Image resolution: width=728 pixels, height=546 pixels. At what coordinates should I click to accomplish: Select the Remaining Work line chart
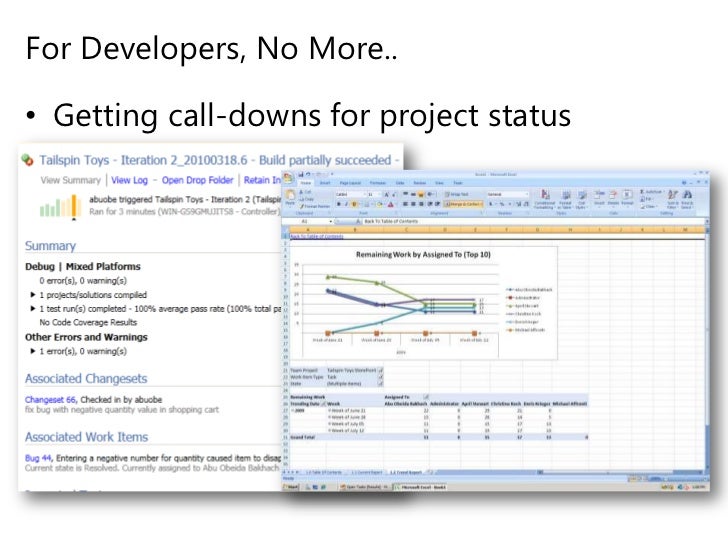tap(423, 303)
